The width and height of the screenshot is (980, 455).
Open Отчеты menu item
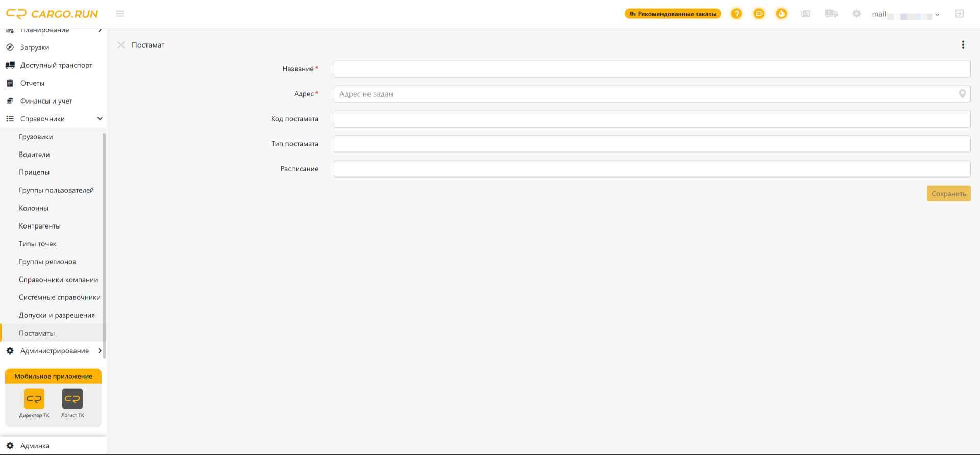pos(32,83)
